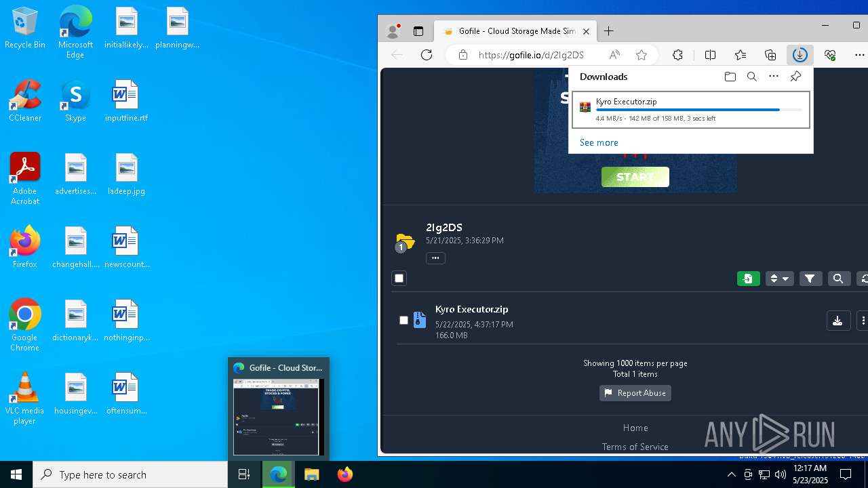868x488 pixels.
Task: Select inputfine.rtf desktop file
Action: (126, 102)
